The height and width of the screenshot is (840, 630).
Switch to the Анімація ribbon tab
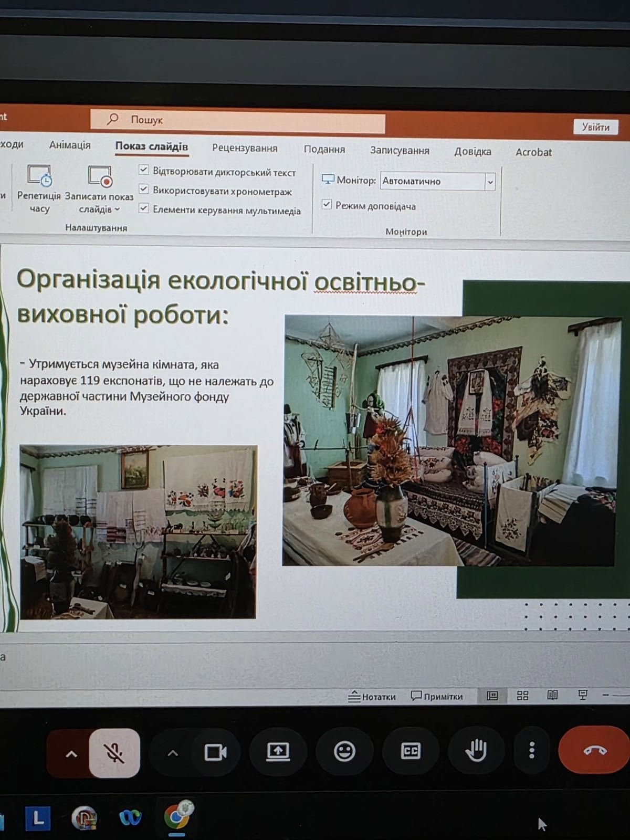(70, 145)
